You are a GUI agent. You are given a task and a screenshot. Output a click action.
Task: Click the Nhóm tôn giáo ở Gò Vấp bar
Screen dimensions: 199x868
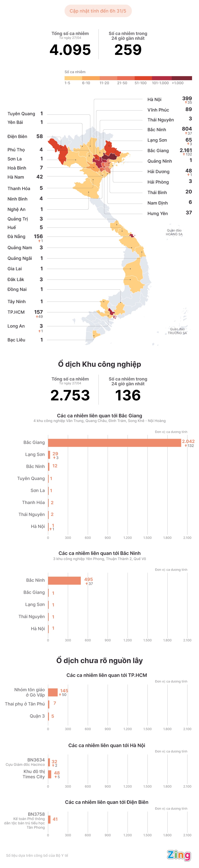point(53,692)
